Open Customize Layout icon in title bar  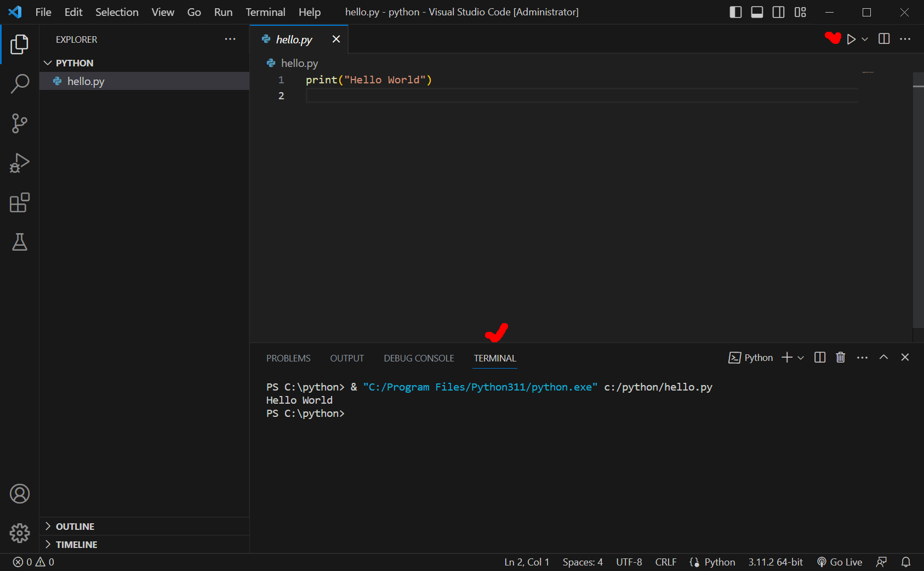click(800, 12)
